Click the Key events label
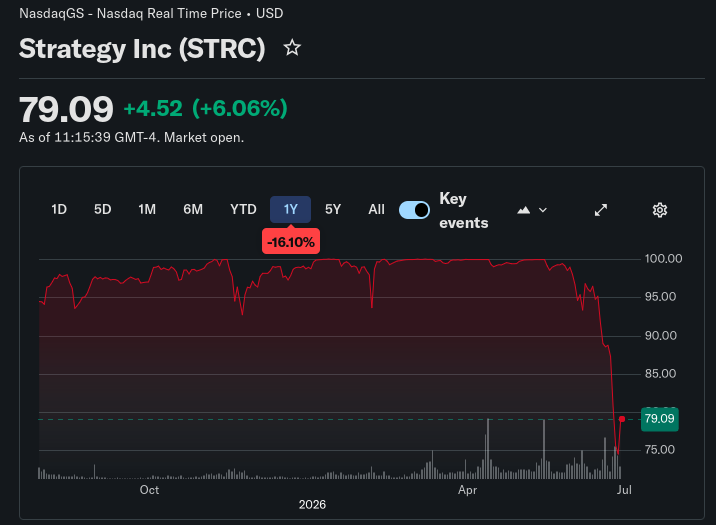Image resolution: width=716 pixels, height=525 pixels. coord(463,210)
